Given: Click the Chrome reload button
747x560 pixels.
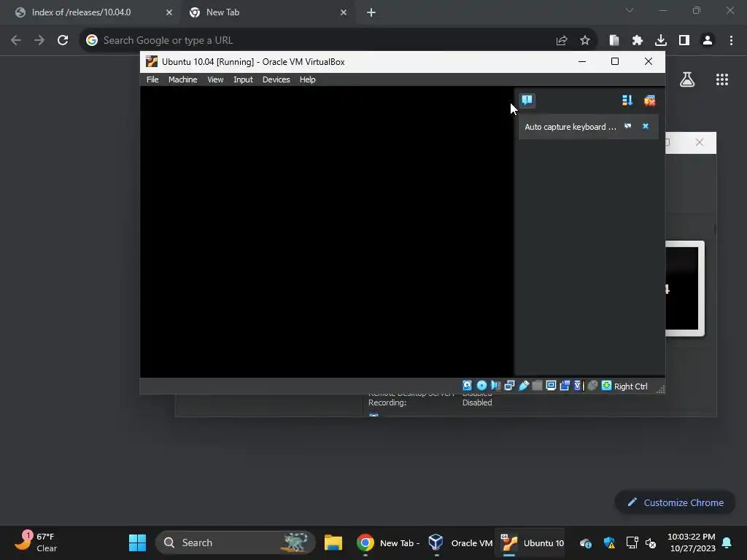Looking at the screenshot, I should point(63,41).
